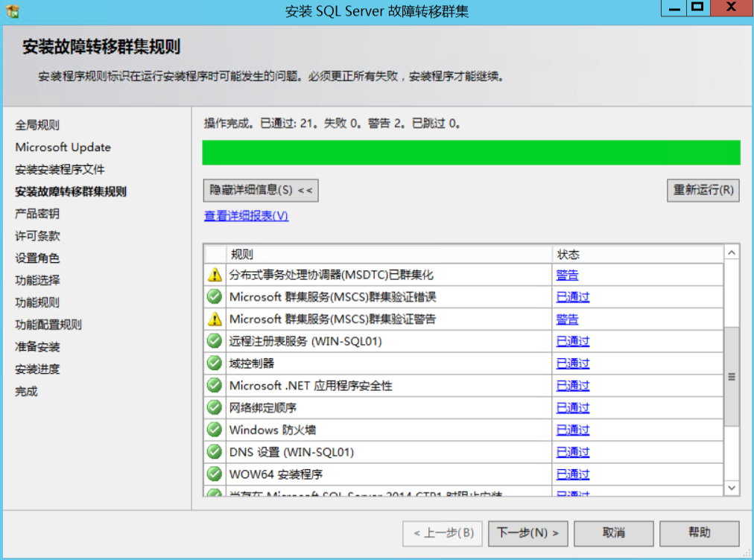Select 功能规则 step in sidebar

coord(37,302)
